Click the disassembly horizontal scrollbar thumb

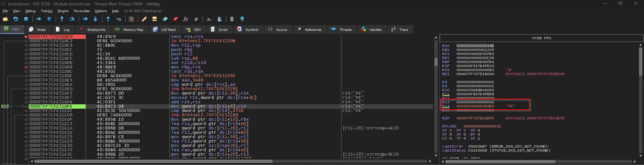coord(153,161)
